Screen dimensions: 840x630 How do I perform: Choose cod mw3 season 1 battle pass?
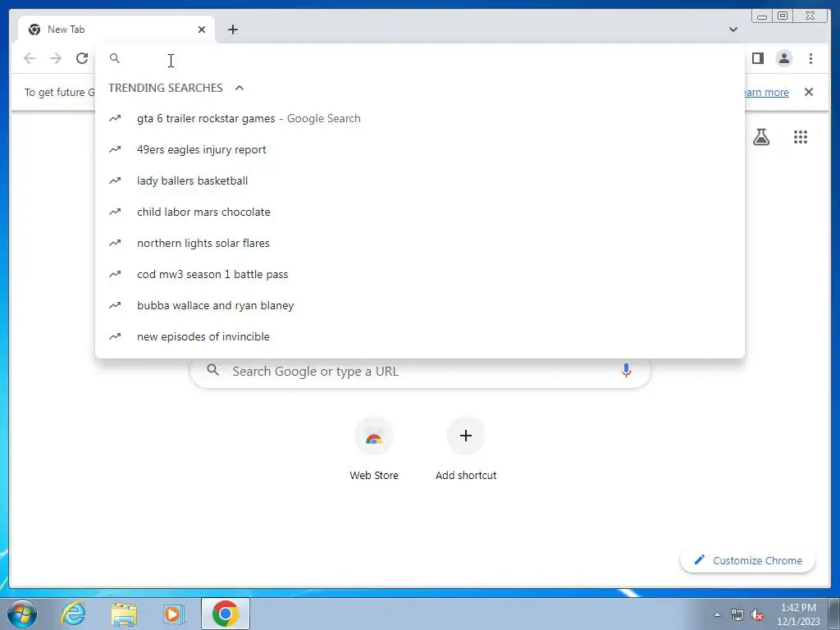point(419,274)
